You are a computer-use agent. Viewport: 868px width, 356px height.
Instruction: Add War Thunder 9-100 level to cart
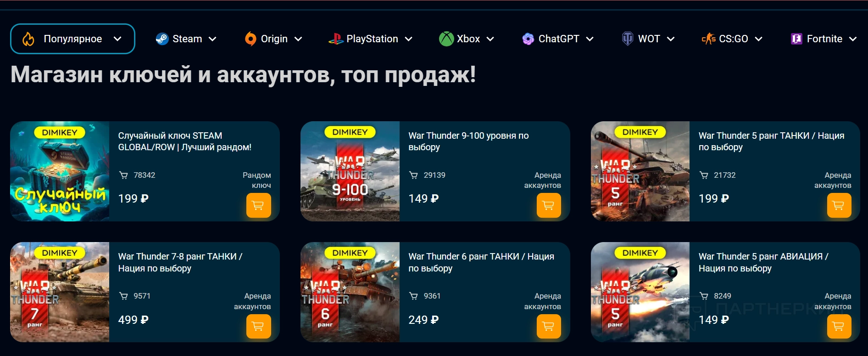[549, 205]
